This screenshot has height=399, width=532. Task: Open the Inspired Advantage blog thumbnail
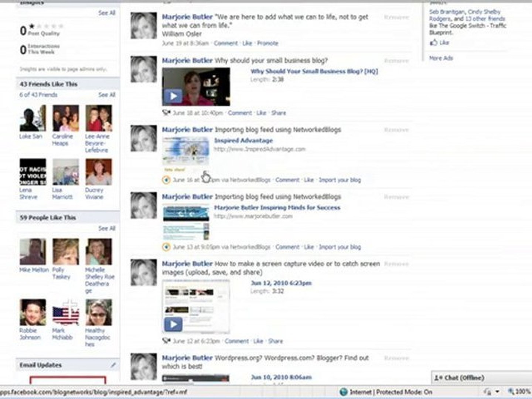[186, 155]
